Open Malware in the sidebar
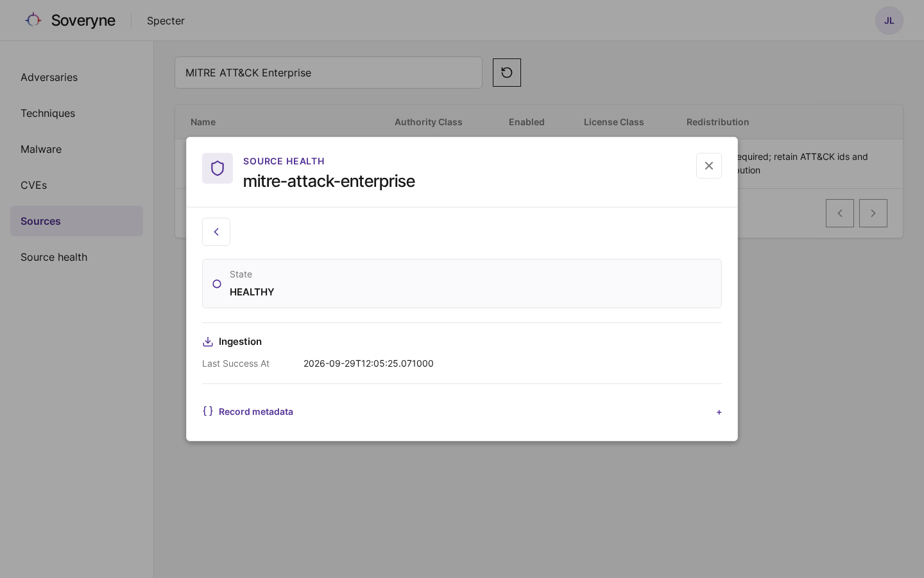The width and height of the screenshot is (924, 578). [76, 149]
